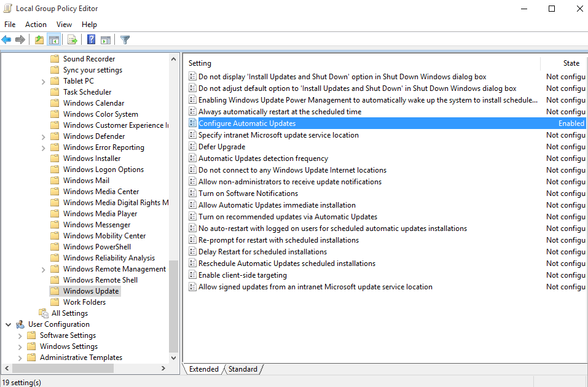Open the Help question-mark toolbar icon
The image size is (588, 387).
(91, 39)
